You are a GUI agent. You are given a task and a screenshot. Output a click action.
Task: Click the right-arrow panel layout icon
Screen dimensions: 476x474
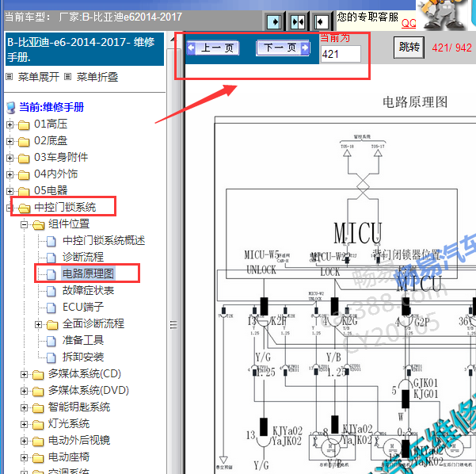(x=274, y=22)
